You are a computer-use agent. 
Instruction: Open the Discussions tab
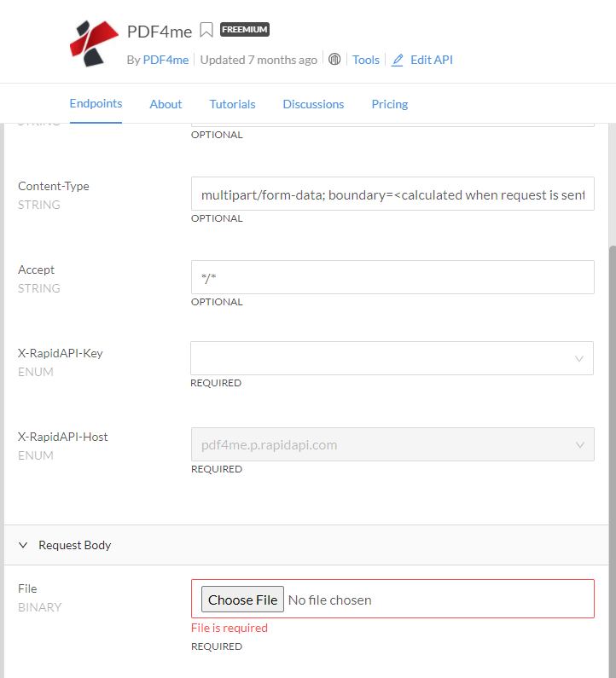313,104
